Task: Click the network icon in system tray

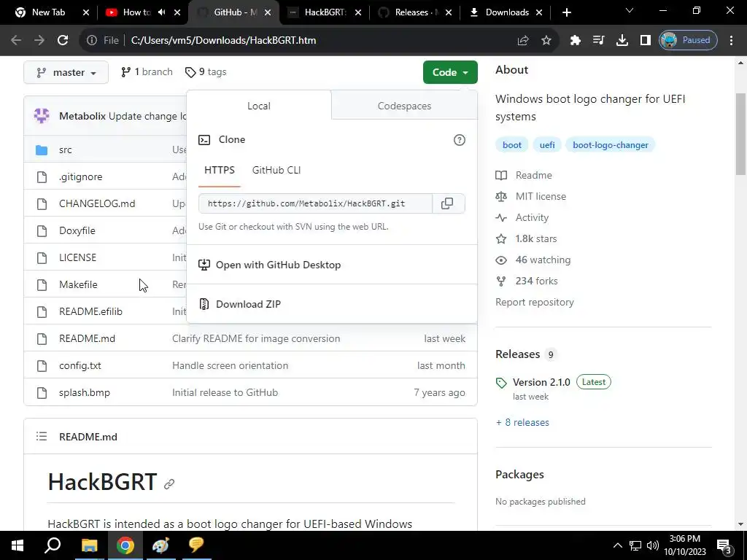Action: [635, 545]
